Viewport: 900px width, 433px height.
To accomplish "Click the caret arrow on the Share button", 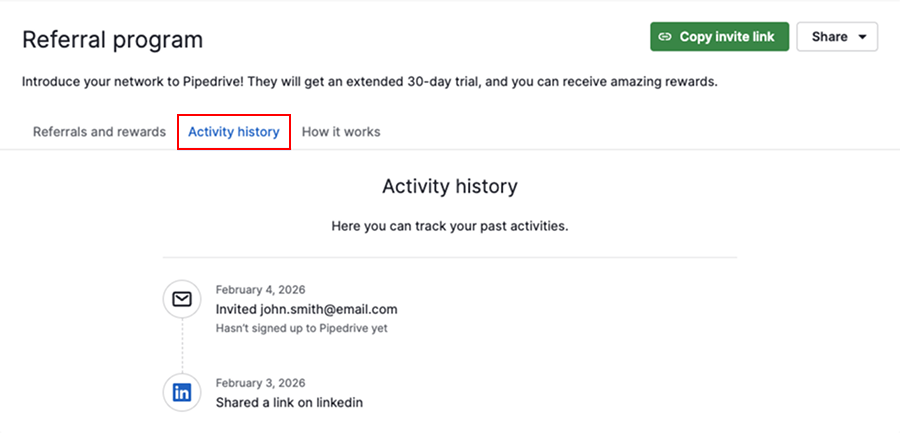I will tap(861, 37).
